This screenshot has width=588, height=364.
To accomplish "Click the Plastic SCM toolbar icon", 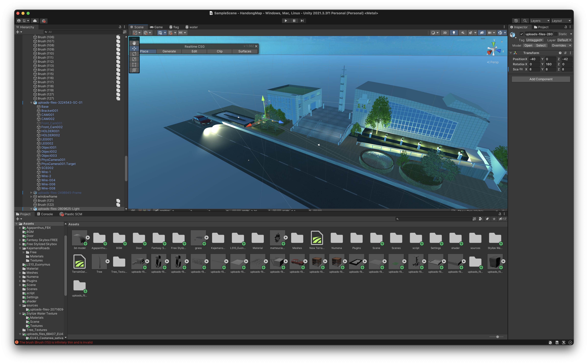I will pyautogui.click(x=44, y=21).
